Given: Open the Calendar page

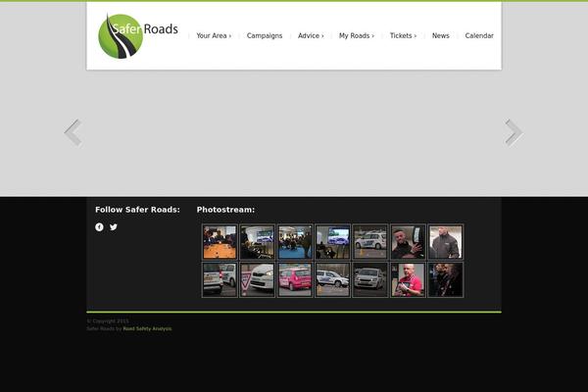Looking at the screenshot, I should click(479, 35).
